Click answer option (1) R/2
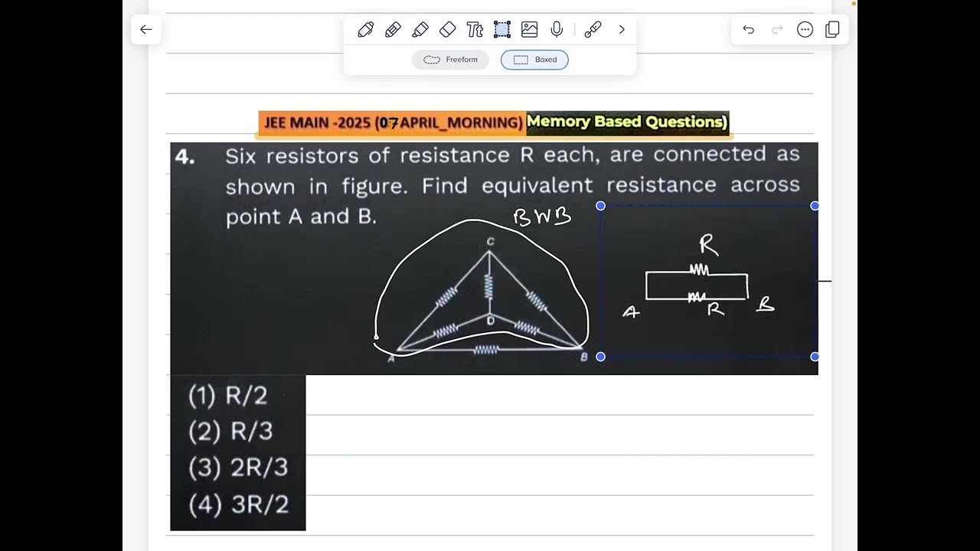Viewport: 980px width, 551px height. [228, 396]
